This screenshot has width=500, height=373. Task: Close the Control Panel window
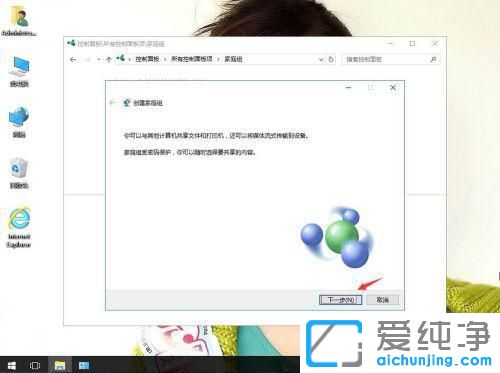tap(435, 43)
